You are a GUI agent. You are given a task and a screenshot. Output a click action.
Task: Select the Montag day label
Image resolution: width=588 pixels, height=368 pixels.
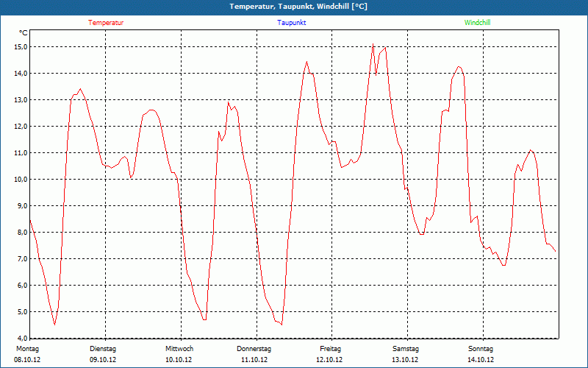27,349
